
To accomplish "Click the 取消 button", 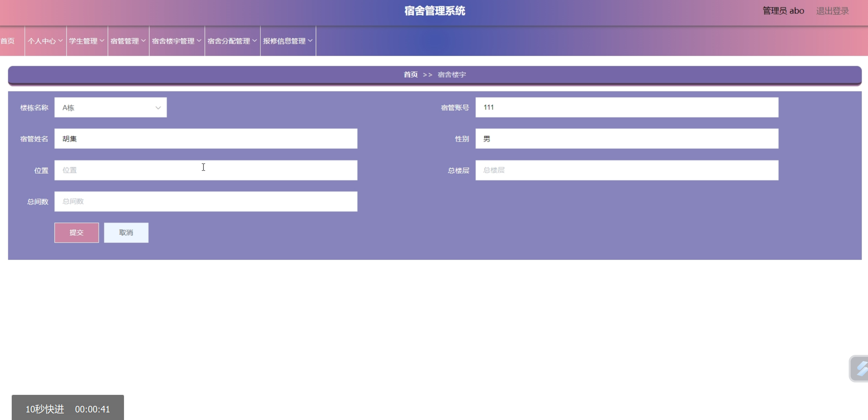I will pos(126,233).
